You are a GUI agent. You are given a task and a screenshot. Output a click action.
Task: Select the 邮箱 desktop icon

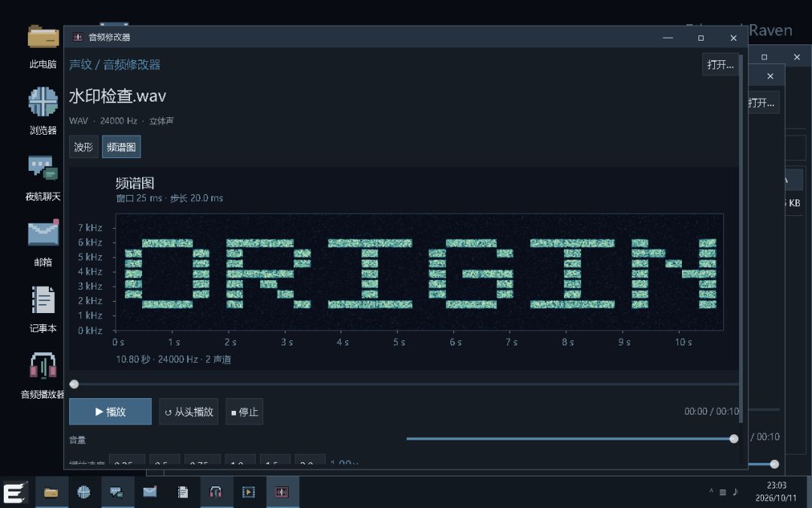pyautogui.click(x=43, y=244)
